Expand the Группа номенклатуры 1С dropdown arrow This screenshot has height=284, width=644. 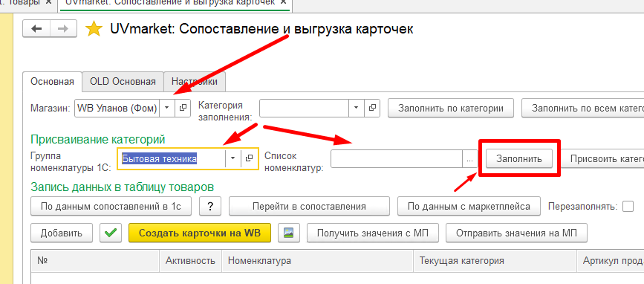[233, 158]
